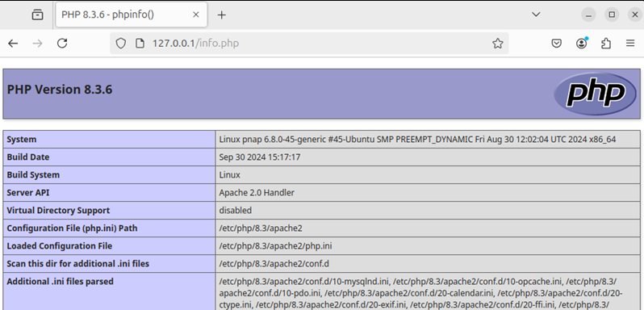Open the shield tracking protection icon
The width and height of the screenshot is (644, 310).
120,43
